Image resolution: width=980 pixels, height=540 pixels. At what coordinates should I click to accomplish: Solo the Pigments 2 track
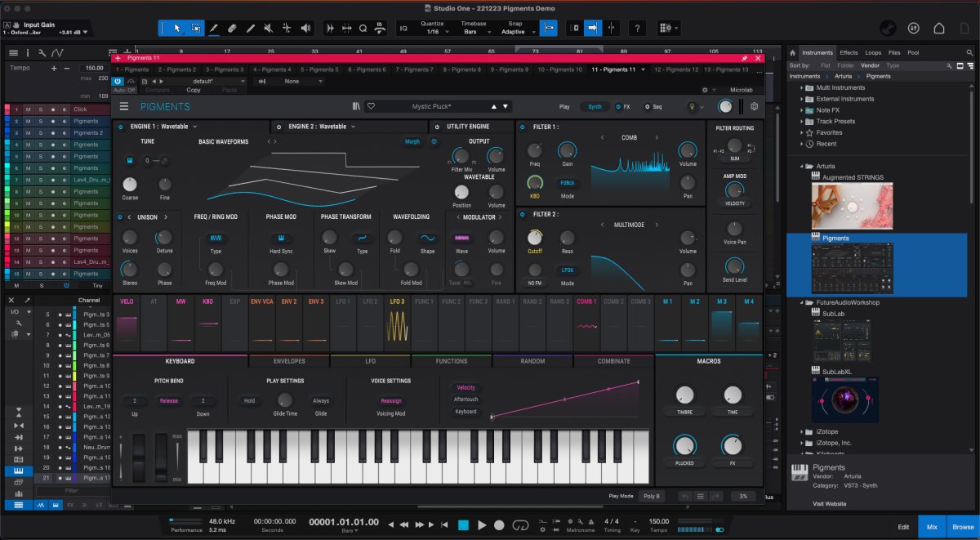coord(40,132)
